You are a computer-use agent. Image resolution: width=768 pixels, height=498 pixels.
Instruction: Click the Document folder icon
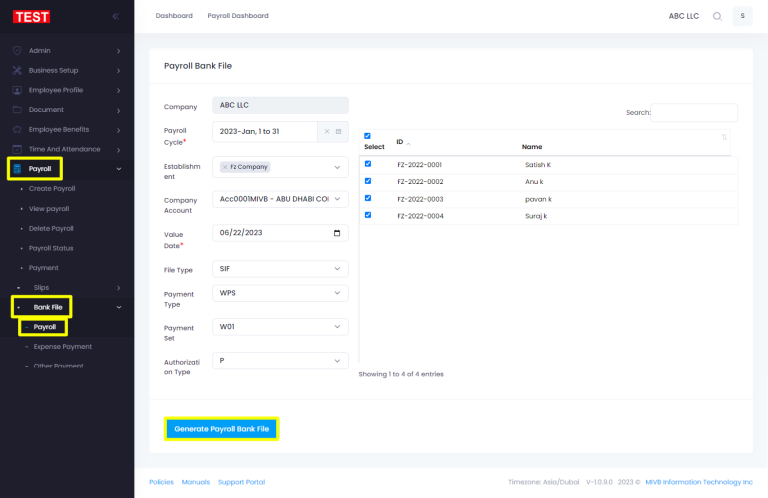click(17, 110)
